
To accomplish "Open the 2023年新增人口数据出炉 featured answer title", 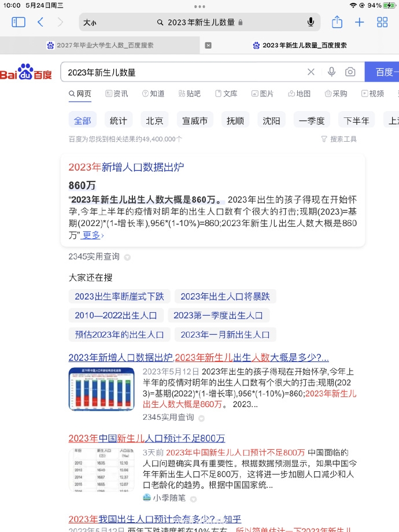I will click(126, 167).
